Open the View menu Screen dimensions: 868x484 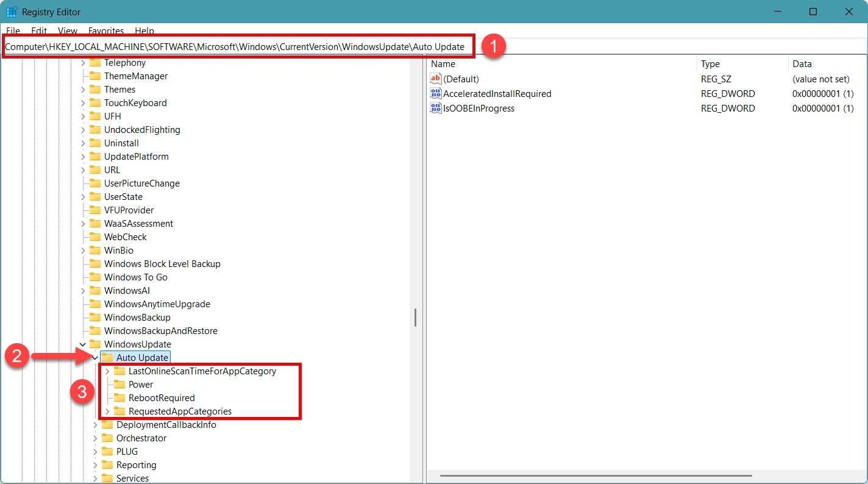(68, 30)
